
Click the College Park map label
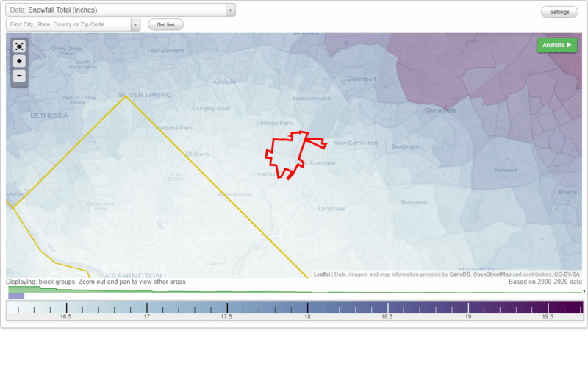pos(274,123)
